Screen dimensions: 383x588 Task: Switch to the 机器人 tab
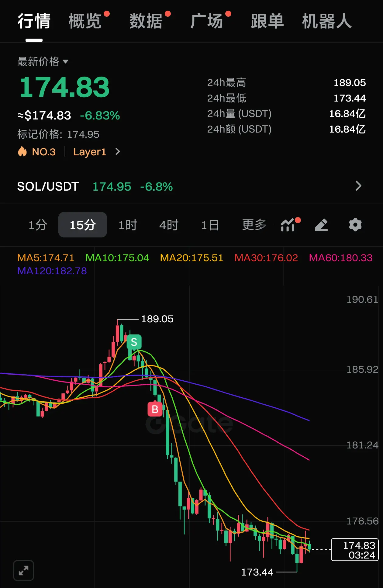point(327,21)
